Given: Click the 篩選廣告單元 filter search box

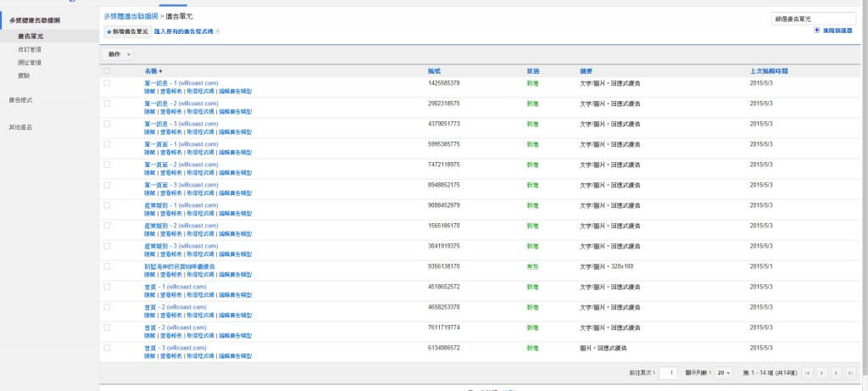Looking at the screenshot, I should pyautogui.click(x=813, y=19).
